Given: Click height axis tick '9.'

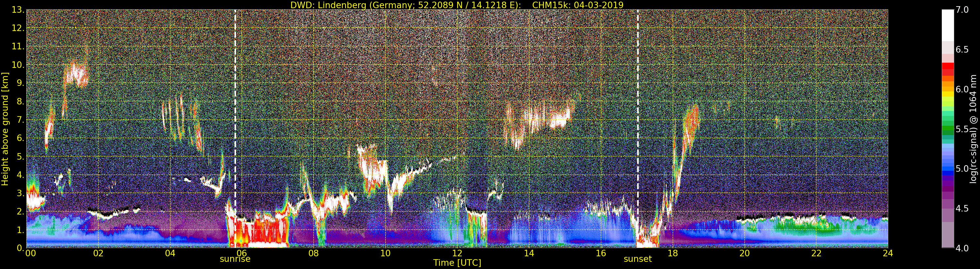Looking at the screenshot, I should click(x=21, y=83).
